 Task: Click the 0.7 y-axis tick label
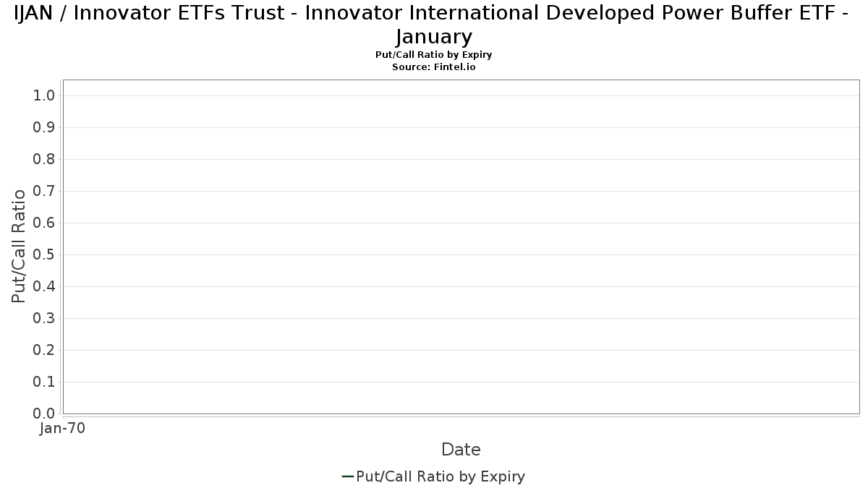(44, 191)
